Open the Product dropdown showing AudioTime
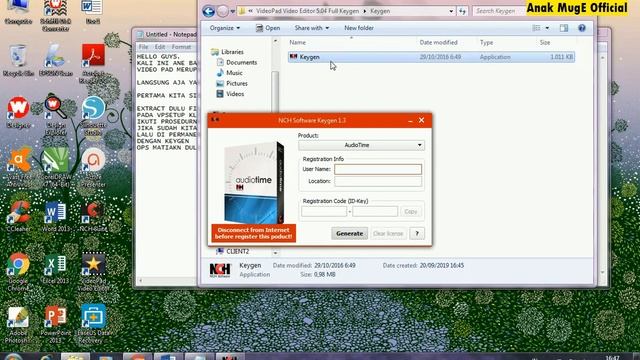This screenshot has width=640, height=360. [x=361, y=145]
